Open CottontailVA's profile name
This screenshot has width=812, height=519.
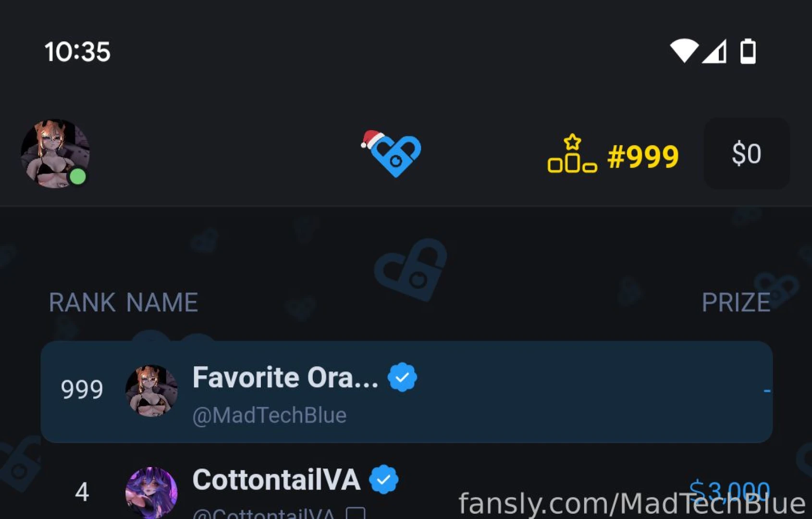pos(276,480)
